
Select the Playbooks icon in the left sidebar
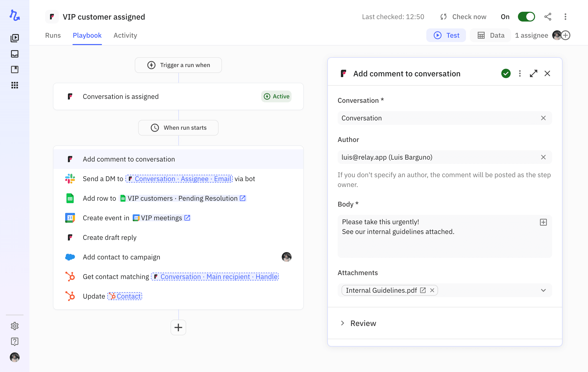pos(15,38)
